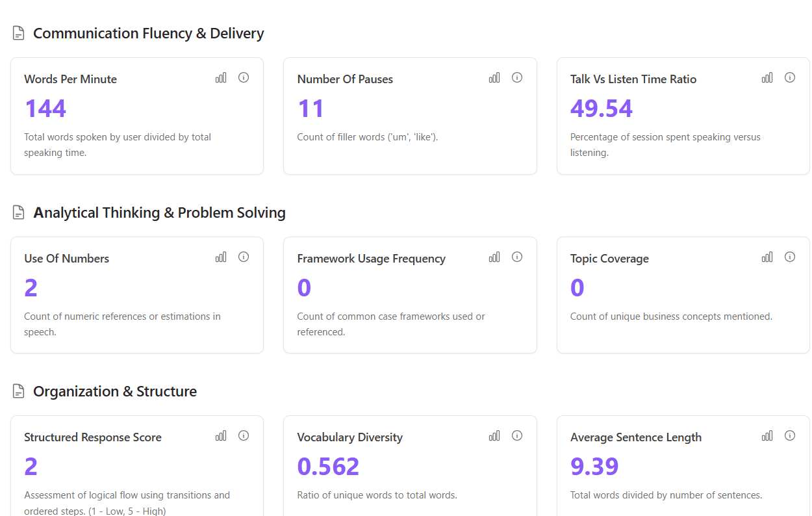Click the info icon on Vocabulary Diversity card
This screenshot has height=516, width=812.
click(517, 435)
